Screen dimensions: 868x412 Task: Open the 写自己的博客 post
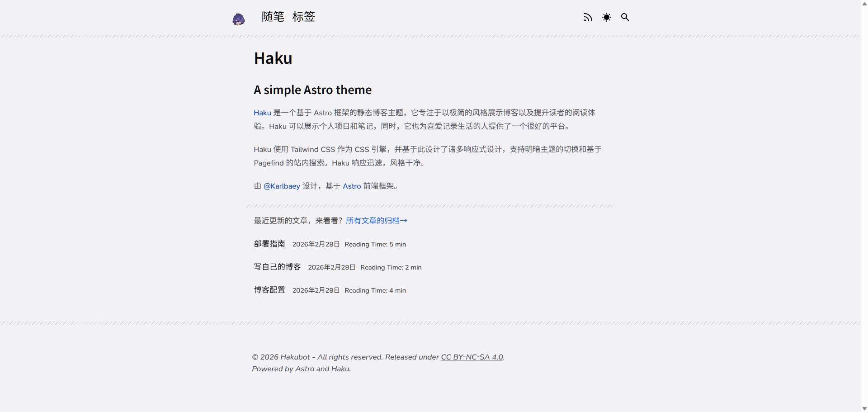pyautogui.click(x=277, y=267)
